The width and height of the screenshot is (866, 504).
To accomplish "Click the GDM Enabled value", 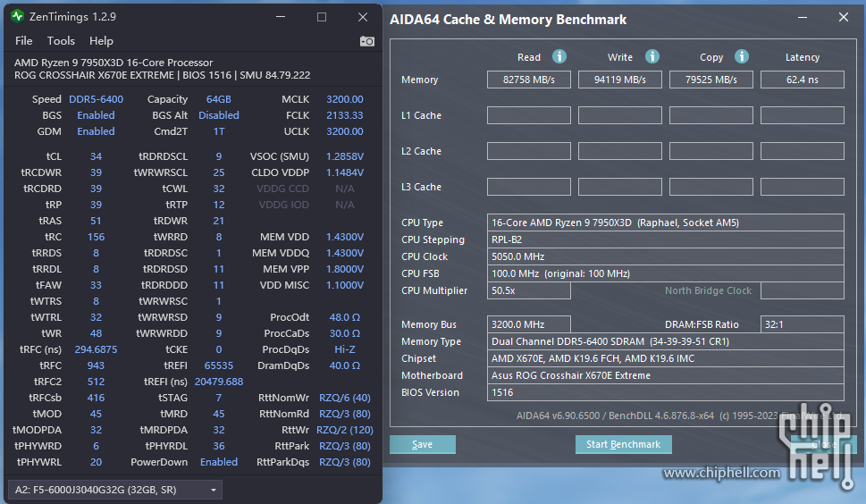I will tap(97, 131).
